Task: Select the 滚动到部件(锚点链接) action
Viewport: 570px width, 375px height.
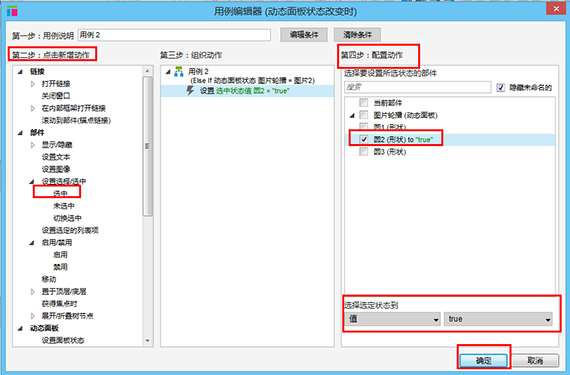Action: [76, 120]
